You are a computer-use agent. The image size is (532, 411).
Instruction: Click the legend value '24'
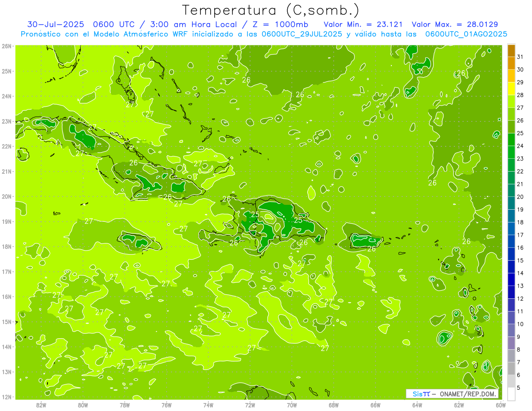pos(520,146)
